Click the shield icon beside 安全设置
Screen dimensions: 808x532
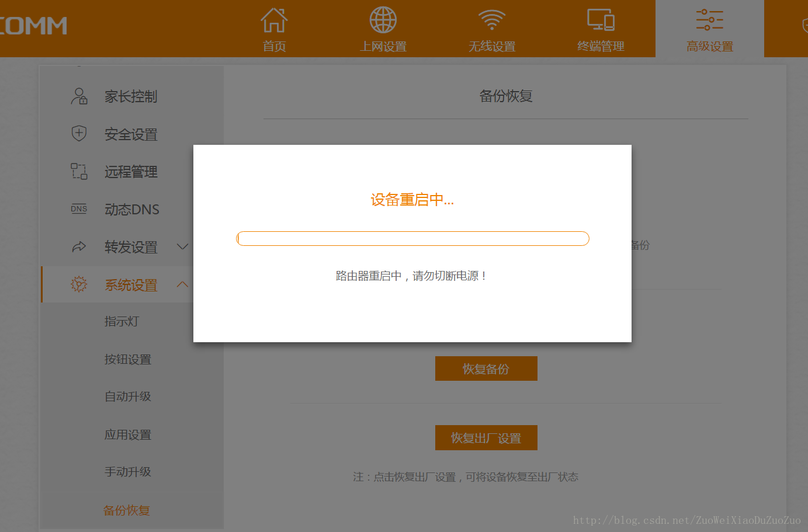click(79, 134)
